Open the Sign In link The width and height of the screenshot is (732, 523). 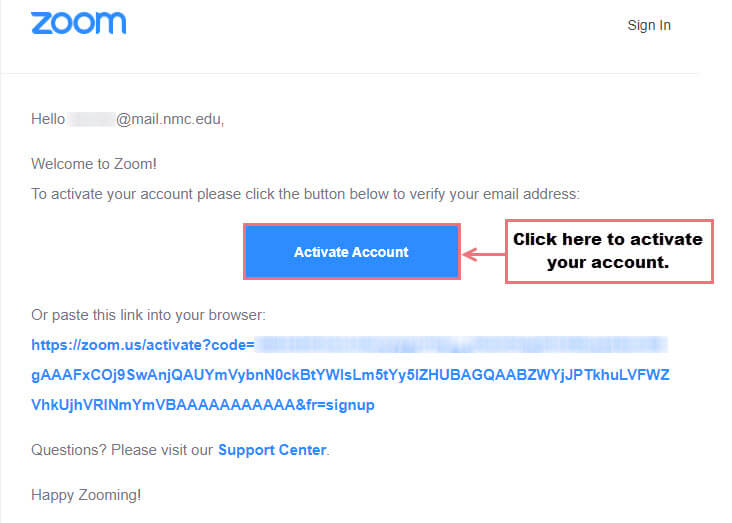click(x=649, y=25)
